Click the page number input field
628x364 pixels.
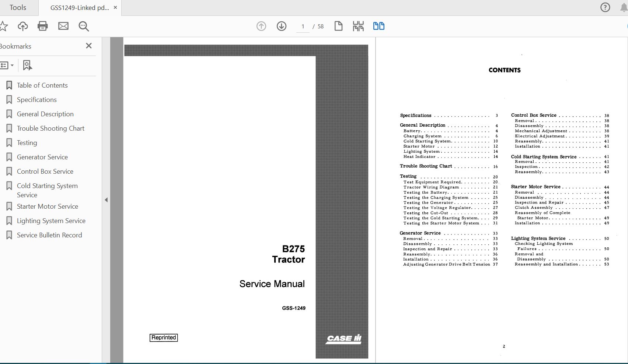[302, 26]
